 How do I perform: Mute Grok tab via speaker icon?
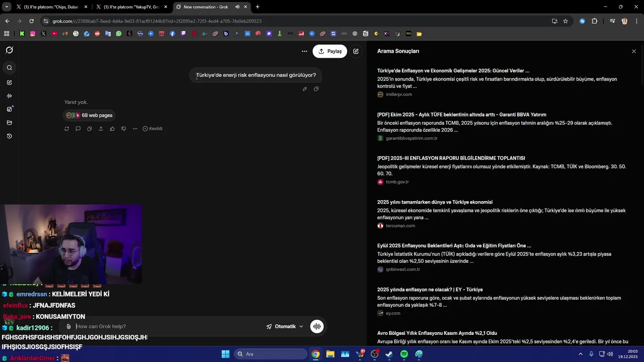[237, 7]
